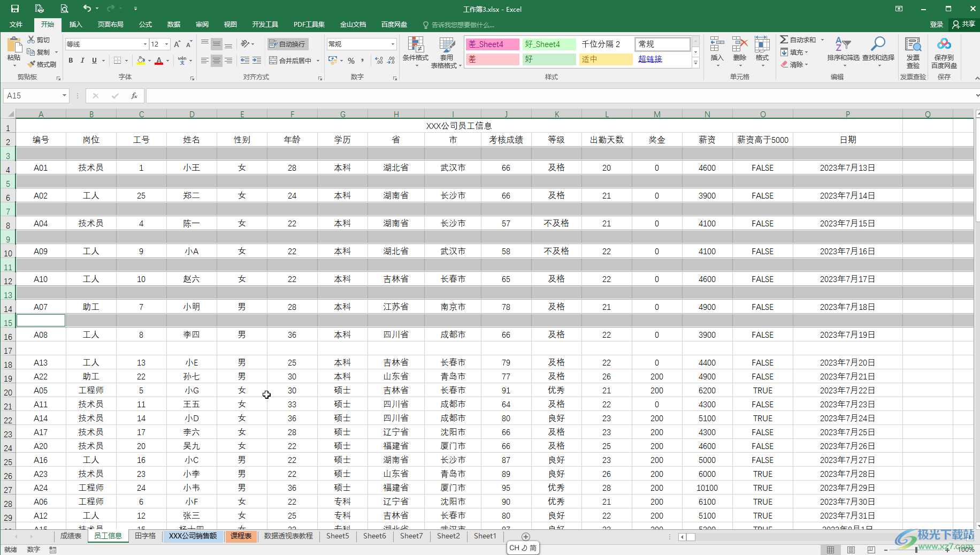Screen dimensions: 980x555
Task: Click the decrease font size icon
Action: click(189, 44)
